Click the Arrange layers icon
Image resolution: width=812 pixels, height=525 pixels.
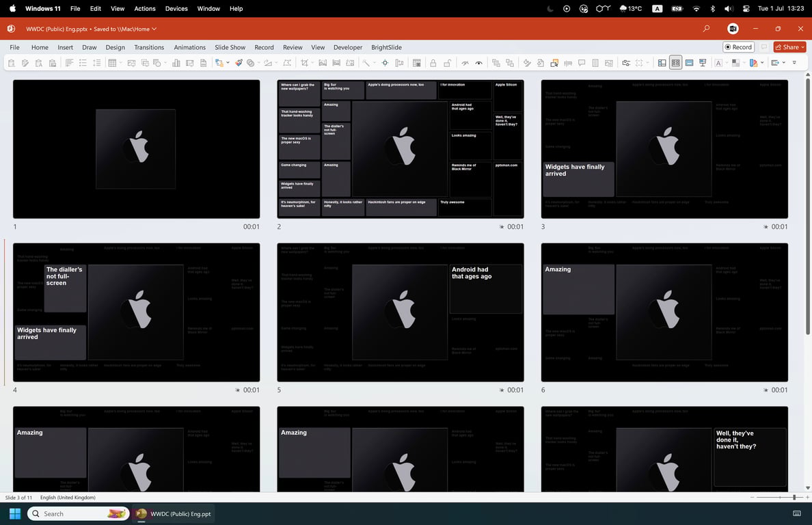tap(219, 63)
